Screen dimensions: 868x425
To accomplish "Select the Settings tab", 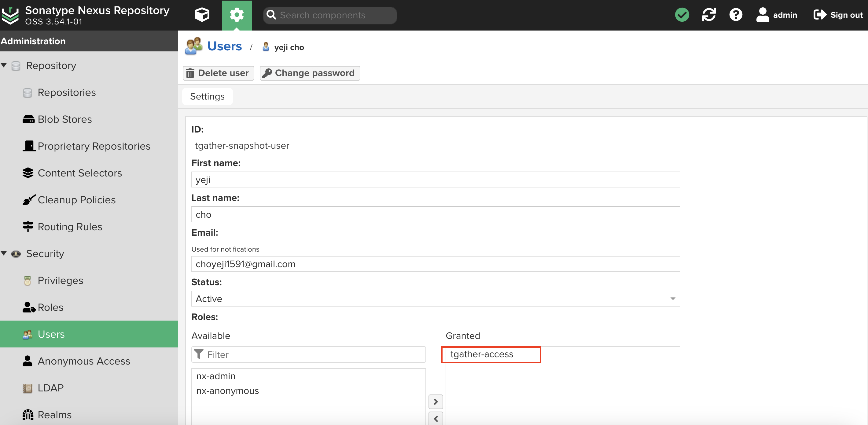I will (207, 96).
